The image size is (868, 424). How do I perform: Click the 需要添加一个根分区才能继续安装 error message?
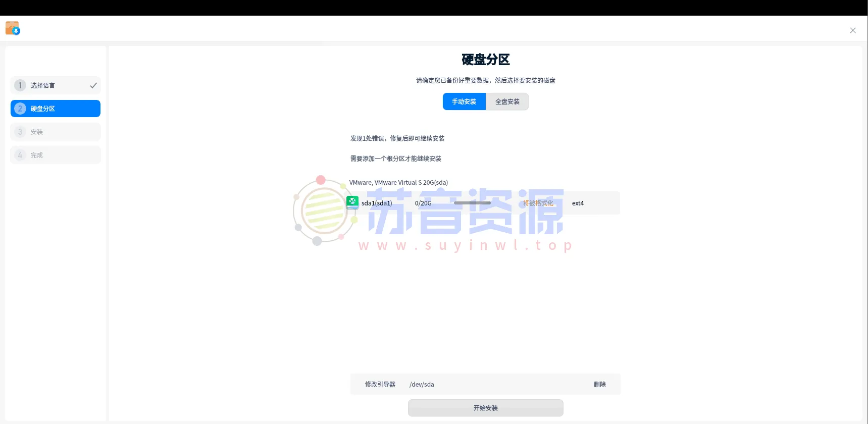pyautogui.click(x=396, y=158)
